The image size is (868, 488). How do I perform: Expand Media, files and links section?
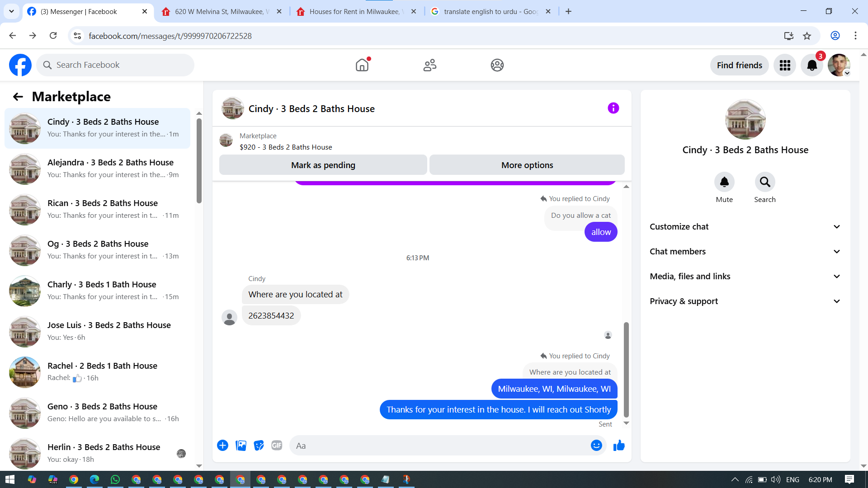(745, 277)
